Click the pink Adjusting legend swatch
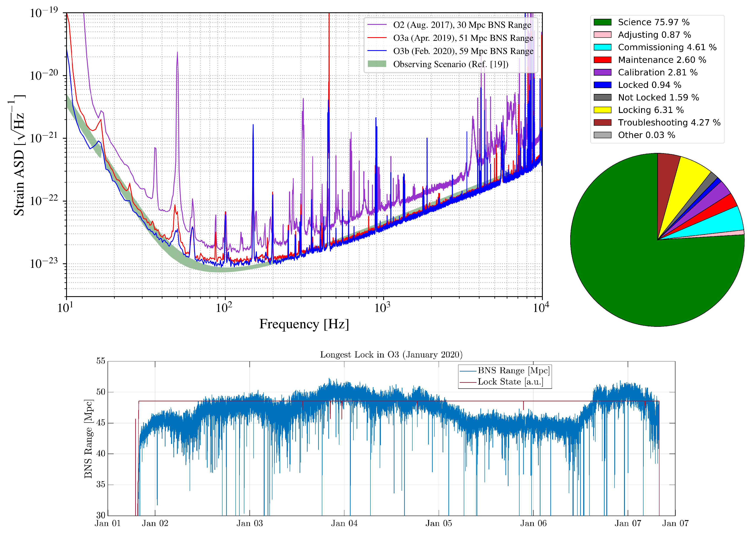The image size is (756, 537). 602,35
